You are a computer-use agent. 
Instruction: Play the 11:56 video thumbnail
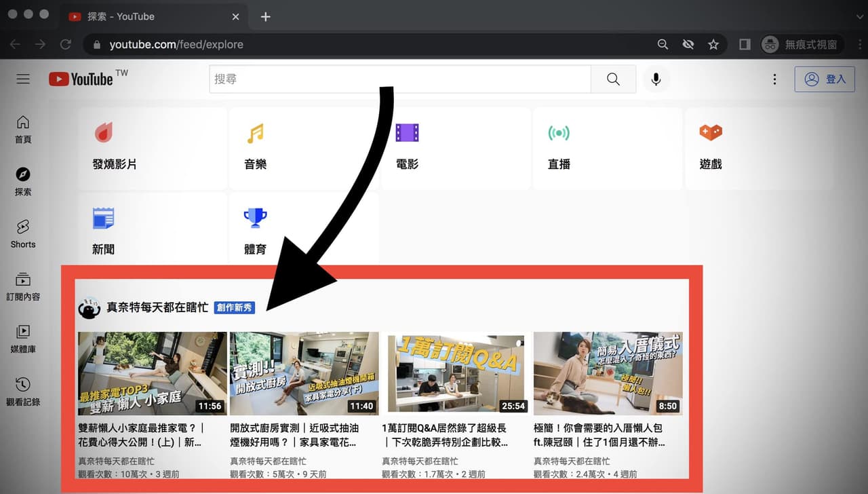click(x=153, y=373)
